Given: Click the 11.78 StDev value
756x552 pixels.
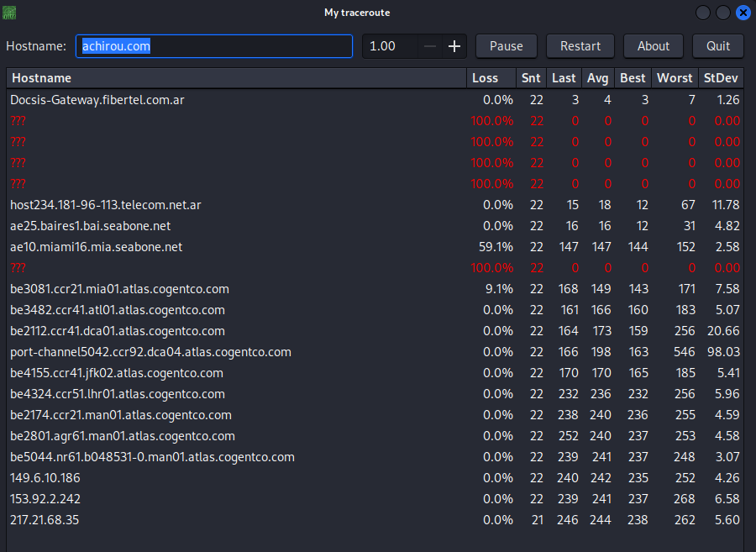Looking at the screenshot, I should (x=726, y=205).
